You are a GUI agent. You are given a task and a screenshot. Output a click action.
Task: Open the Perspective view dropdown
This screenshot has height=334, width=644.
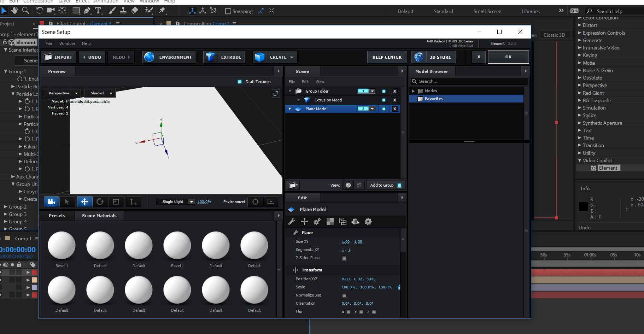(x=62, y=93)
